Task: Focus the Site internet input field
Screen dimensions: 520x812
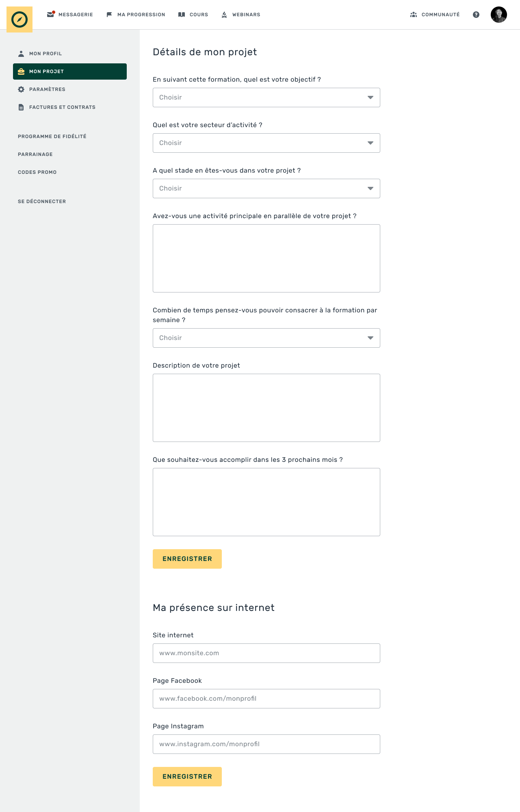Action: [x=266, y=653]
